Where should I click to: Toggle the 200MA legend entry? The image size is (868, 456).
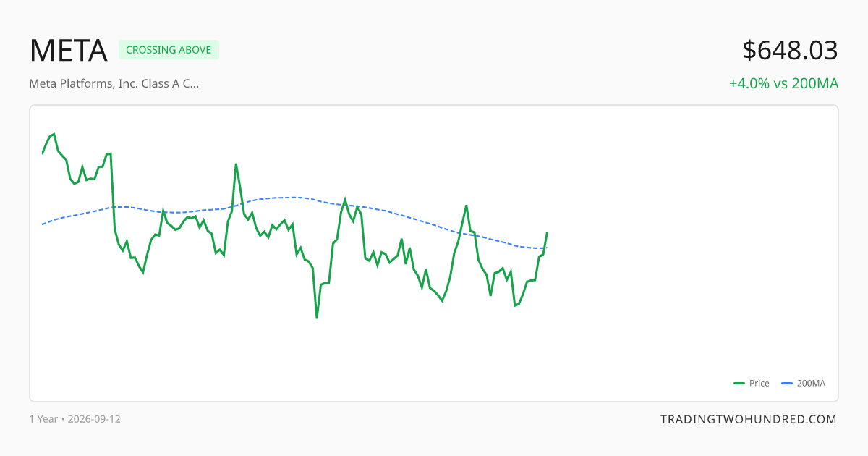[804, 383]
